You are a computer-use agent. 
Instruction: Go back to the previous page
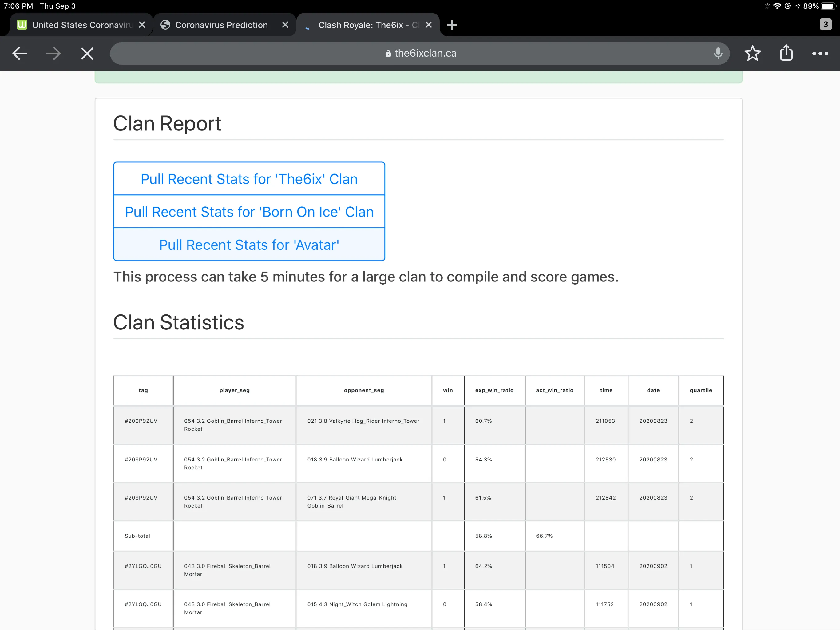point(20,54)
